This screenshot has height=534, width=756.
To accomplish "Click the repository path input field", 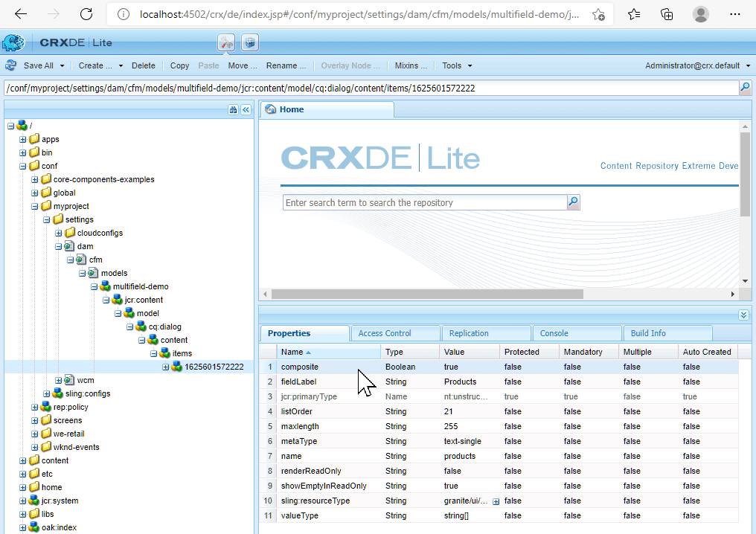I will click(371, 89).
